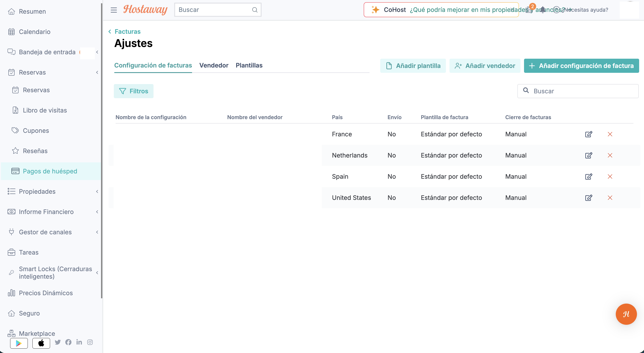Screen dimensions: 644x353
Task: Open the Filtros filter panel
Action: (x=133, y=91)
